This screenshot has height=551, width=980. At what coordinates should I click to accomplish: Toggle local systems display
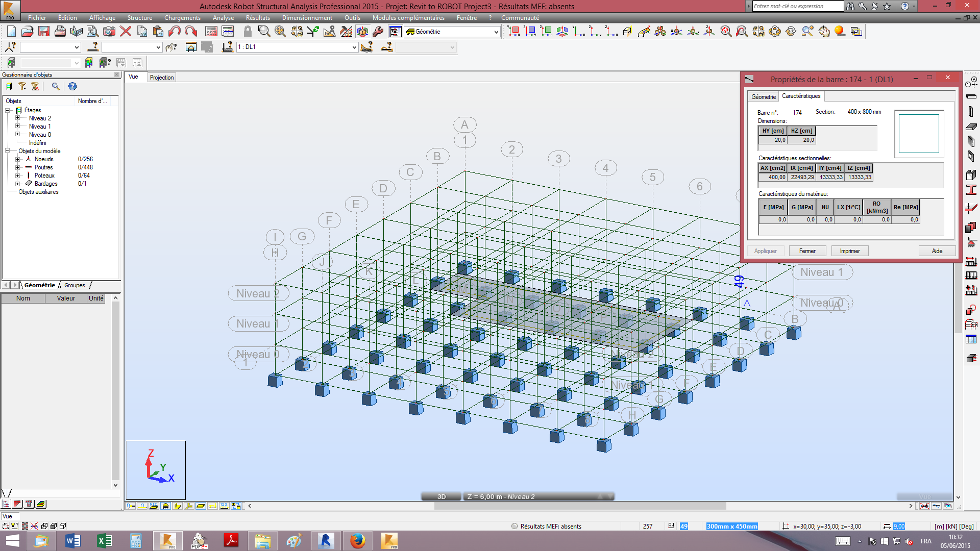pyautogui.click(x=189, y=506)
